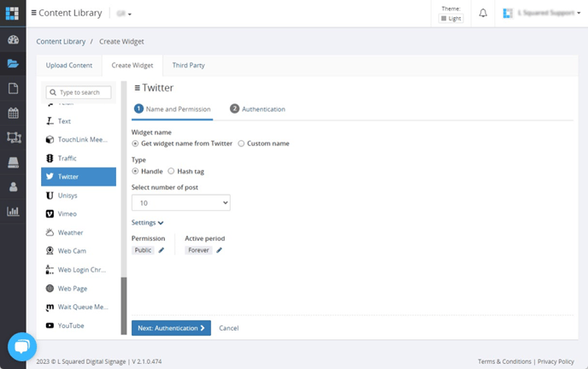Select the Custom name radio button

tap(241, 143)
